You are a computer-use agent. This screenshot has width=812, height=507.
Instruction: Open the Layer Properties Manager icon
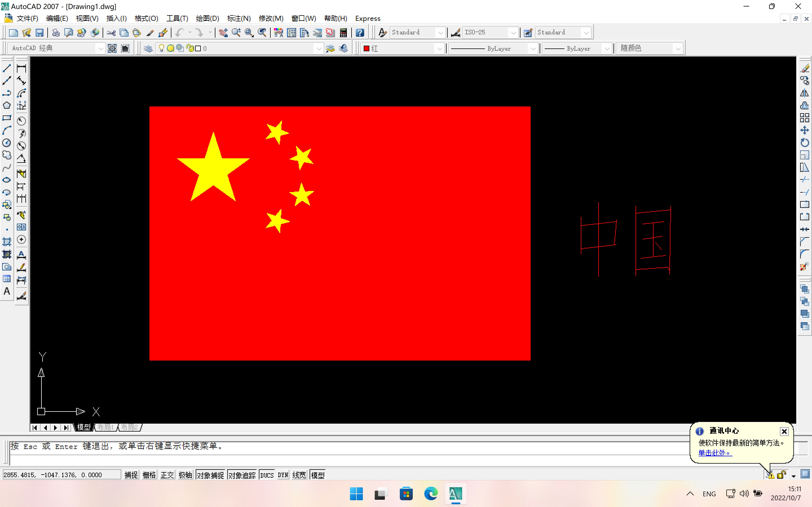[148, 49]
